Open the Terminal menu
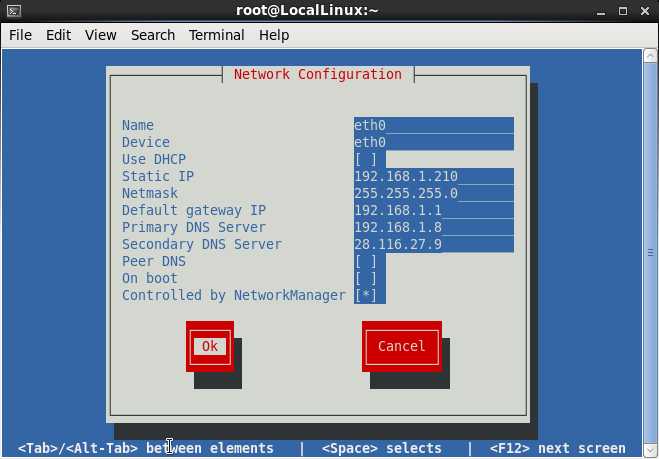Image resolution: width=659 pixels, height=459 pixels. pyautogui.click(x=216, y=35)
